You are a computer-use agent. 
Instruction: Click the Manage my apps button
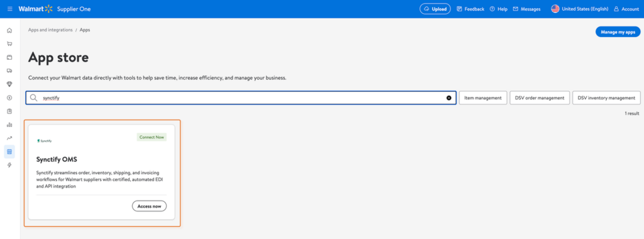point(618,31)
